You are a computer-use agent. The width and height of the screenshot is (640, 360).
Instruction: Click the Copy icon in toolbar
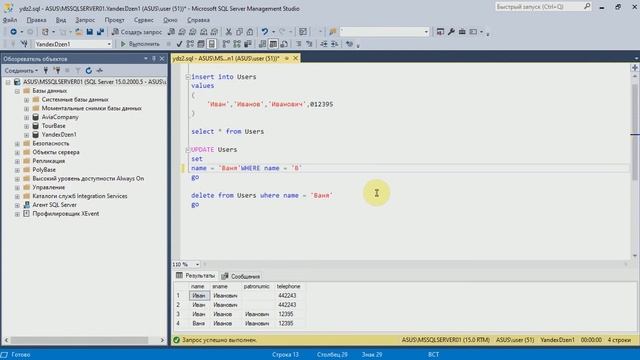pyautogui.click(x=239, y=31)
